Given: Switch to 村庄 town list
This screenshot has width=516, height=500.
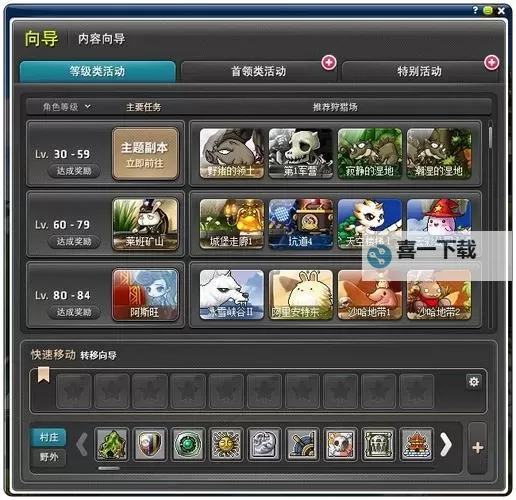Looking at the screenshot, I should 49,437.
